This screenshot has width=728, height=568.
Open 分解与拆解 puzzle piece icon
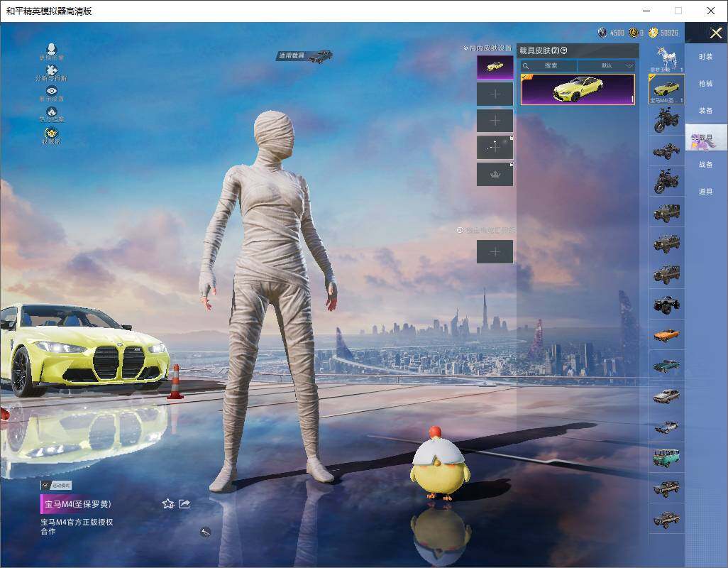point(52,73)
